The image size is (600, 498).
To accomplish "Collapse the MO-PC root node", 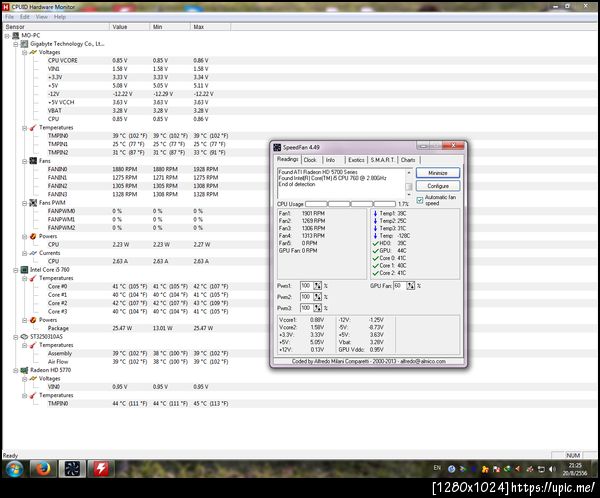I will click(x=7, y=36).
